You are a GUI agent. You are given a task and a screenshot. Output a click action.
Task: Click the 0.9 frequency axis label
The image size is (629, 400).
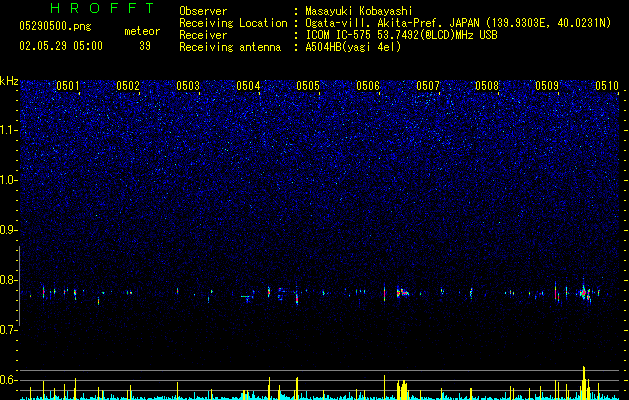pyautogui.click(x=8, y=230)
